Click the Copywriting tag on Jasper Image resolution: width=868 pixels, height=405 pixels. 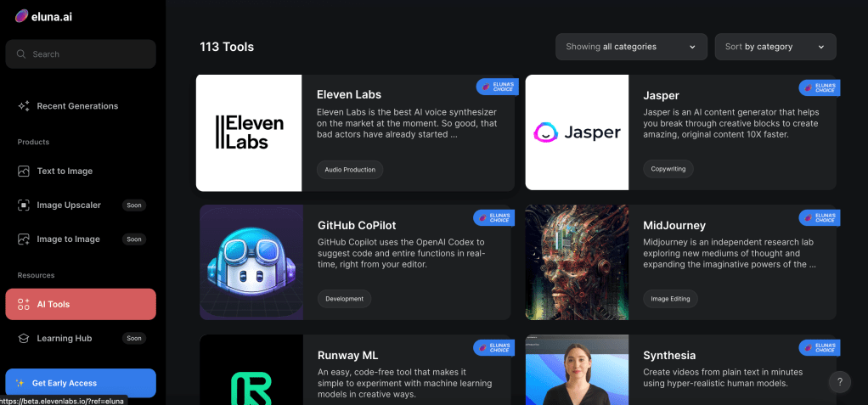click(x=668, y=169)
